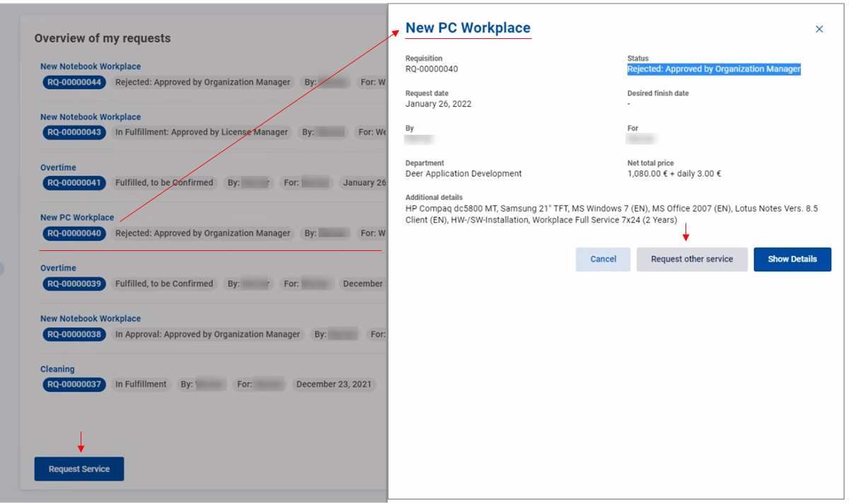
Task: Click the December 23, 2021 date tag
Action: (x=333, y=385)
